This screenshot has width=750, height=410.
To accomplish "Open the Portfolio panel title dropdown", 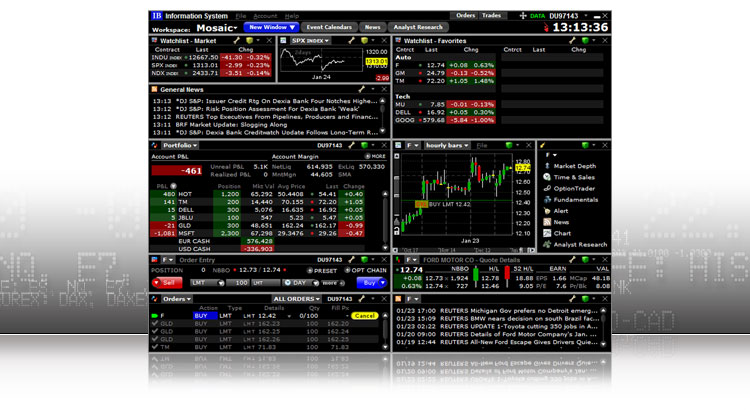I will click(x=179, y=145).
